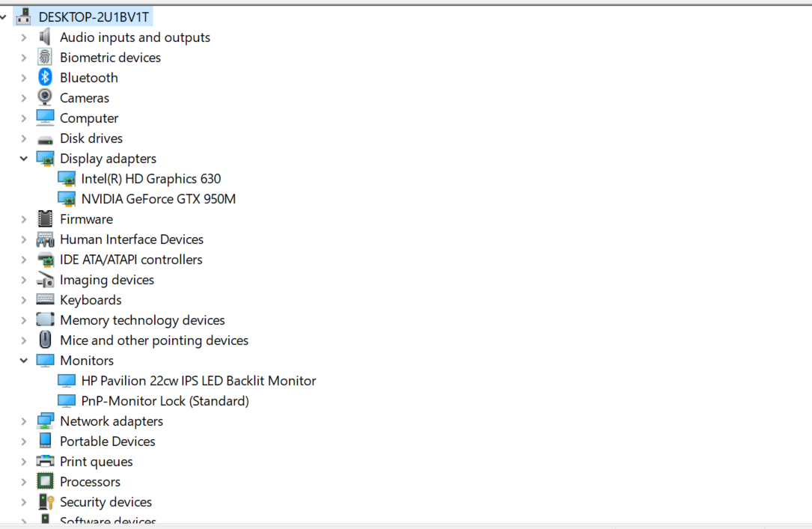Click the Firmware chip icon
Image resolution: width=812 pixels, height=529 pixels.
coord(46,219)
